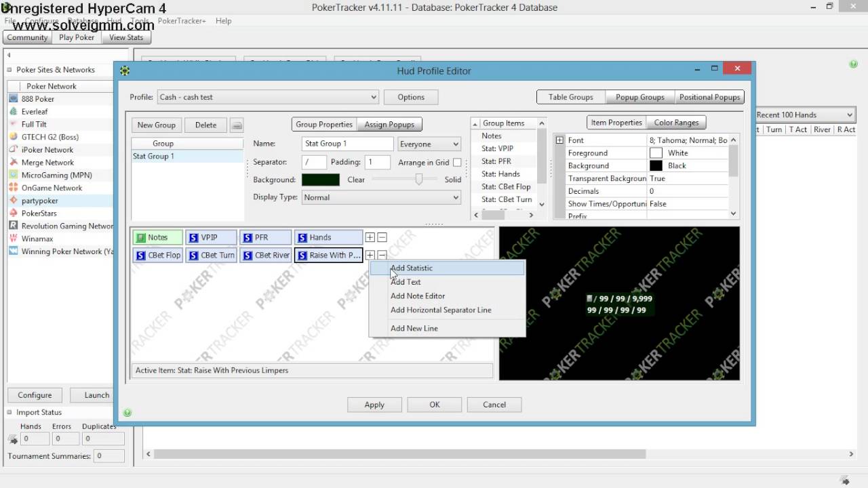Click the Cancel button
This screenshot has width=868, height=488.
494,405
